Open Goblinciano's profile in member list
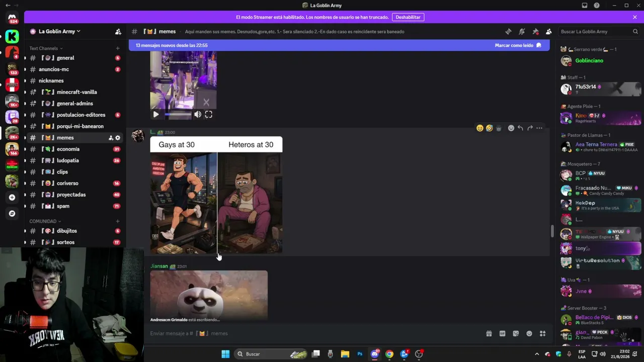The width and height of the screenshot is (644, 362). 601,61
